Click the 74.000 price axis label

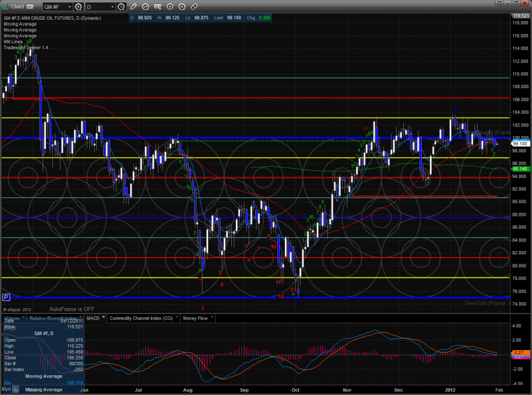(x=520, y=304)
